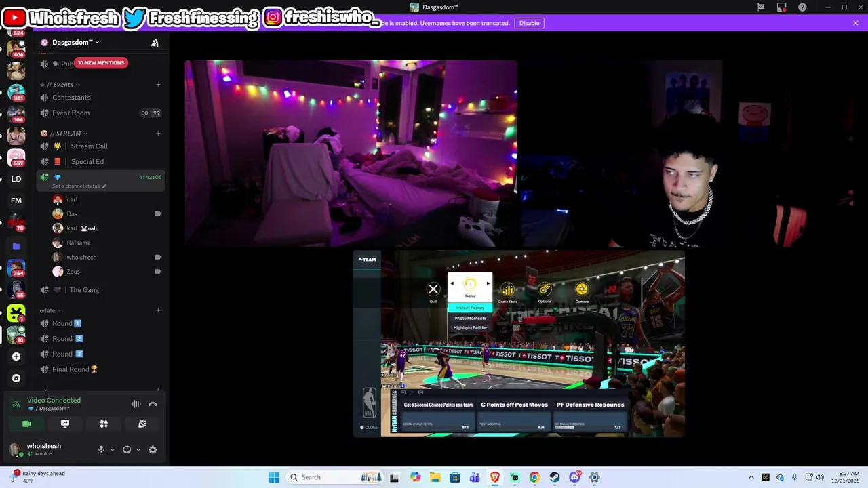Image resolution: width=868 pixels, height=488 pixels.
Task: Disconnect from the voice call
Action: 153,404
